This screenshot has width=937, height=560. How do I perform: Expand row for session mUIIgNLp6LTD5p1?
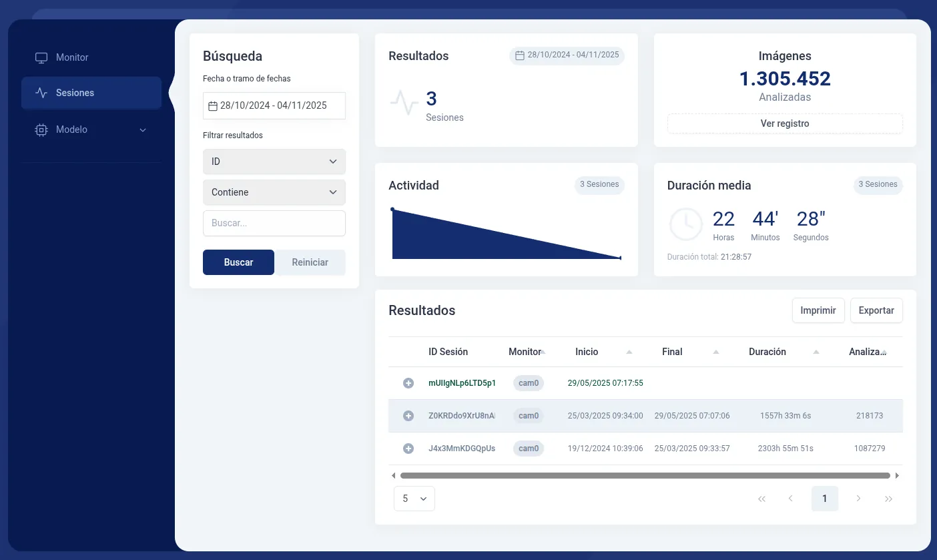408,383
